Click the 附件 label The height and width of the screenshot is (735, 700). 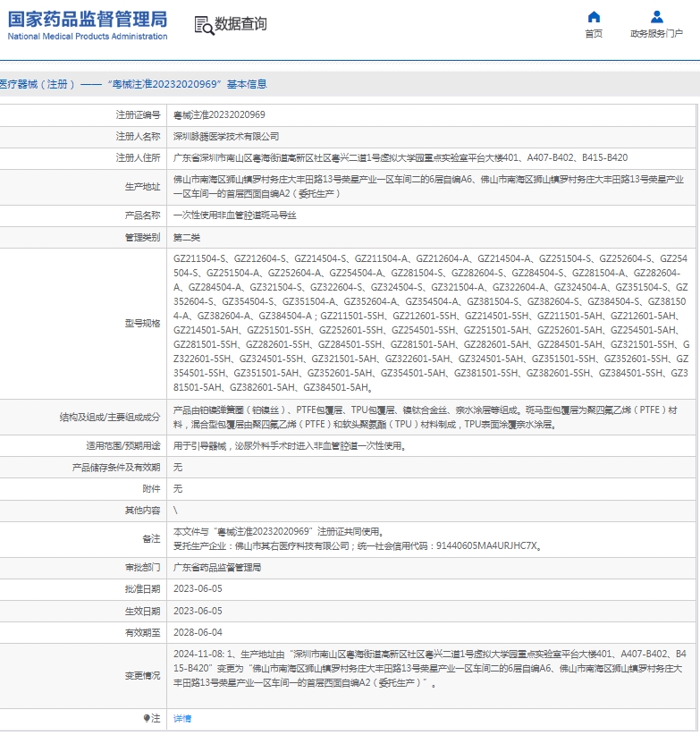151,489
